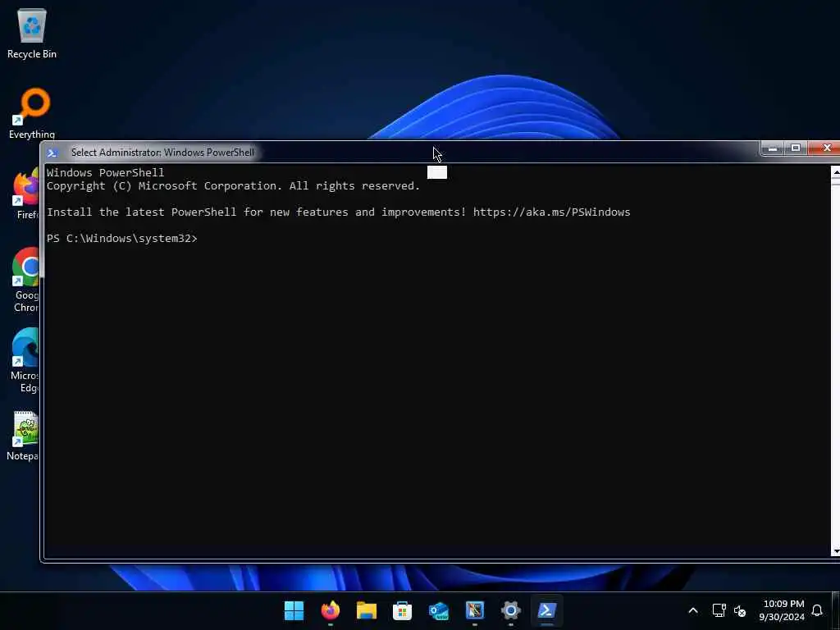Image resolution: width=840 pixels, height=630 pixels.
Task: Click the Show Desktop strip at the taskbar's edge
Action: tap(837, 610)
